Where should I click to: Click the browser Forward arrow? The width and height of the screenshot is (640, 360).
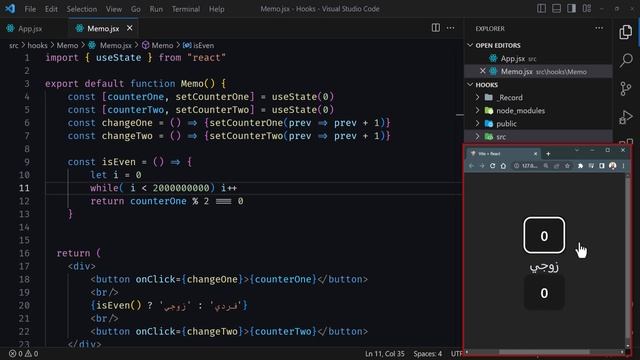[482, 166]
